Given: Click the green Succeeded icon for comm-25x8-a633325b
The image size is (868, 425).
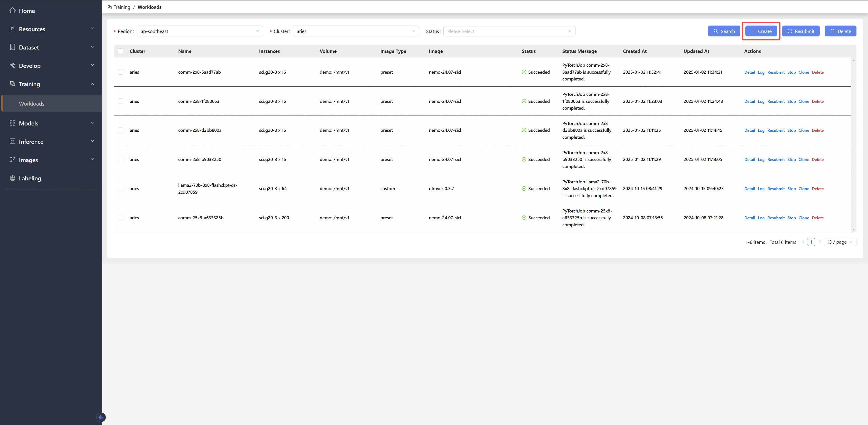Looking at the screenshot, I should pos(524,217).
